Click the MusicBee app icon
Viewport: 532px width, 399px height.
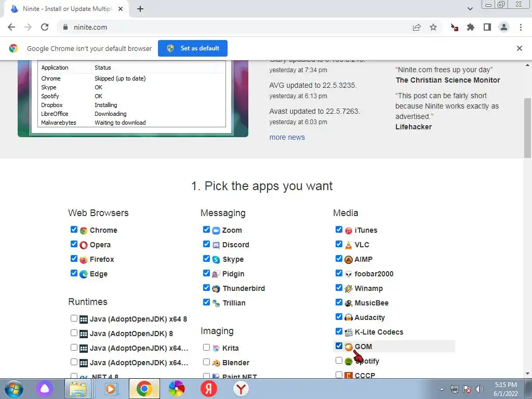(x=349, y=303)
